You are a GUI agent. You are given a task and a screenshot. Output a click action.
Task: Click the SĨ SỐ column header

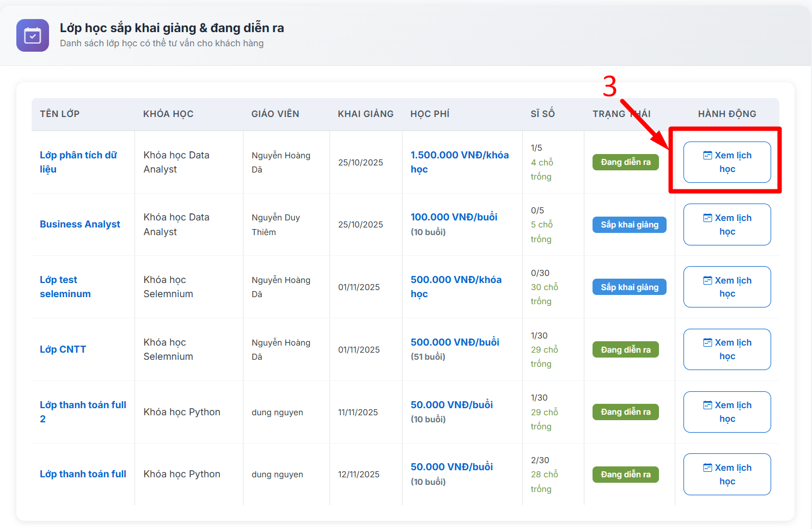pos(542,114)
